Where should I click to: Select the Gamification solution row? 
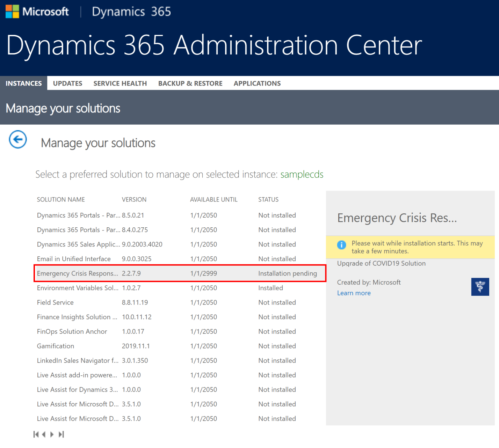click(x=180, y=346)
